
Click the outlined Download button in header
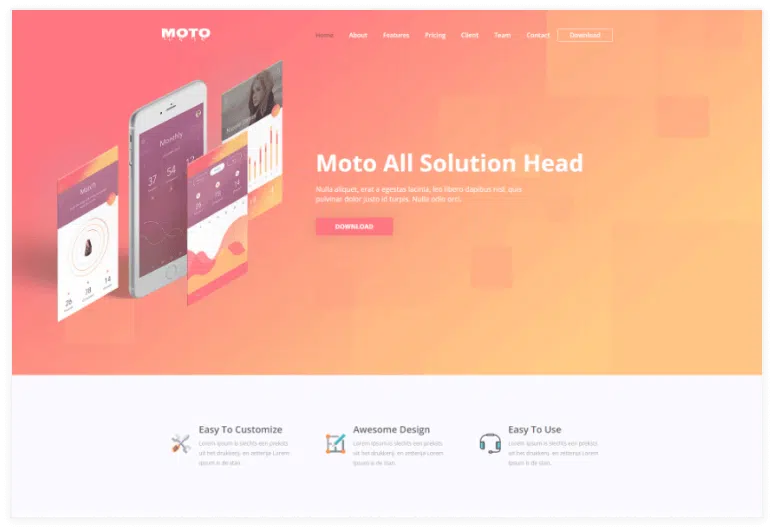point(585,35)
